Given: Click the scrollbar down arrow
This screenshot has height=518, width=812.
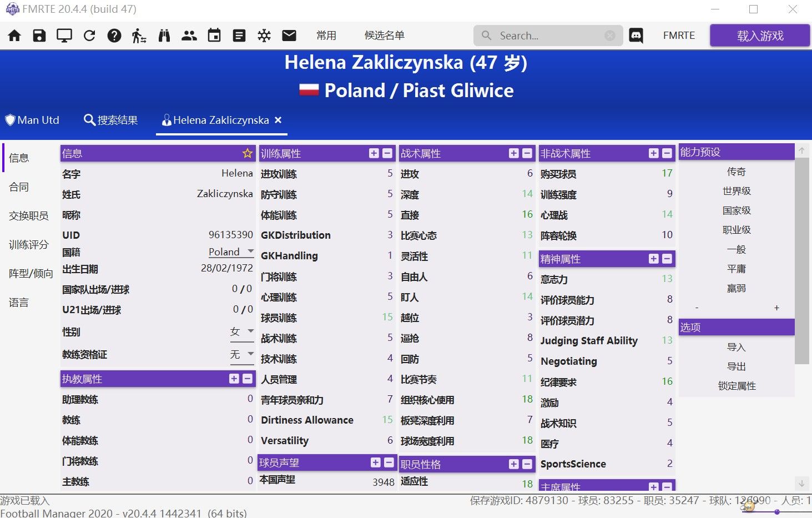Looking at the screenshot, I should (x=802, y=484).
